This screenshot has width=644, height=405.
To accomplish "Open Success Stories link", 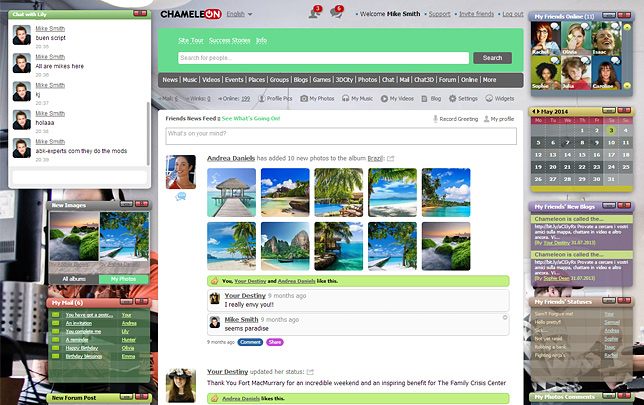I will click(x=230, y=40).
